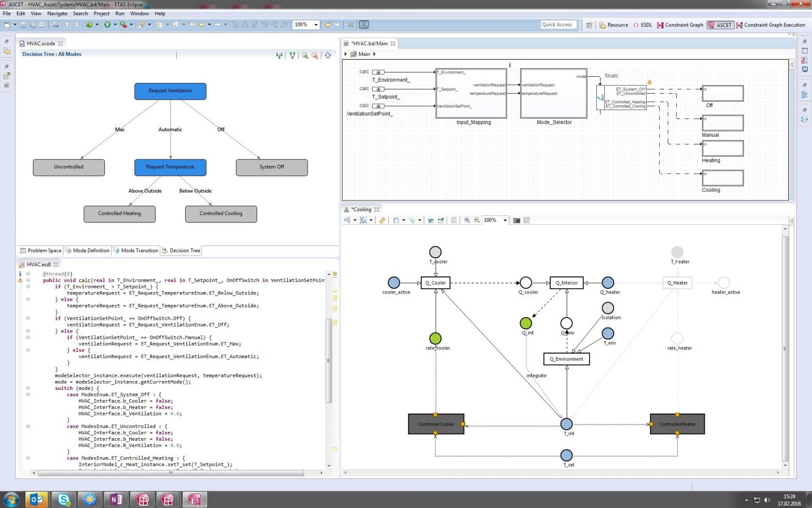812x508 pixels.
Task: Click the green Run button in toolbar
Action: (107, 24)
